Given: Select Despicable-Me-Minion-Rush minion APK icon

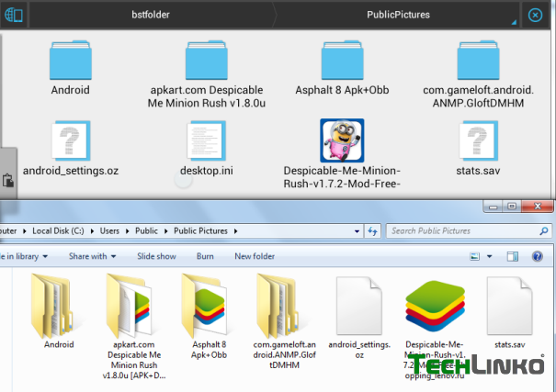Looking at the screenshot, I should pos(342,140).
